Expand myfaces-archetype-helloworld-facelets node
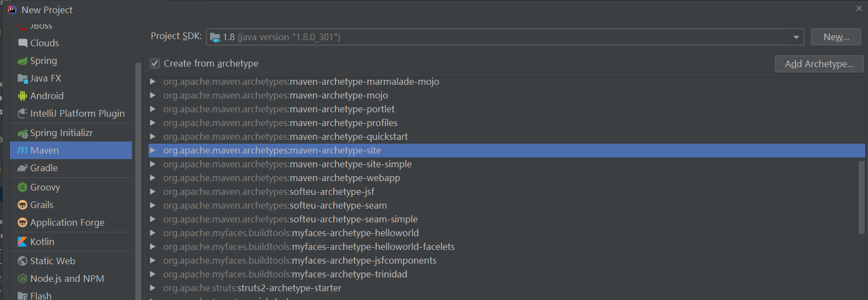 (x=153, y=247)
